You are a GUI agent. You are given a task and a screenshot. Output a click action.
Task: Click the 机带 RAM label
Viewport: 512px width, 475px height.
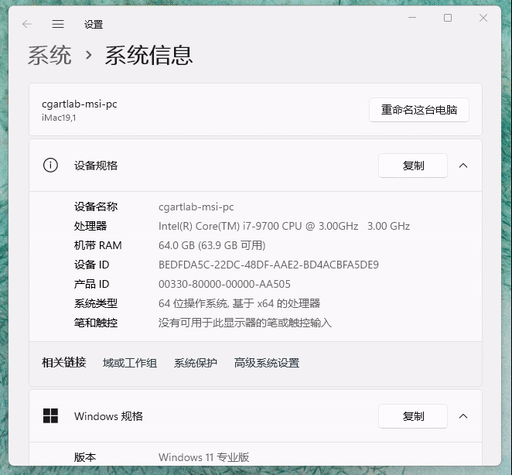98,245
